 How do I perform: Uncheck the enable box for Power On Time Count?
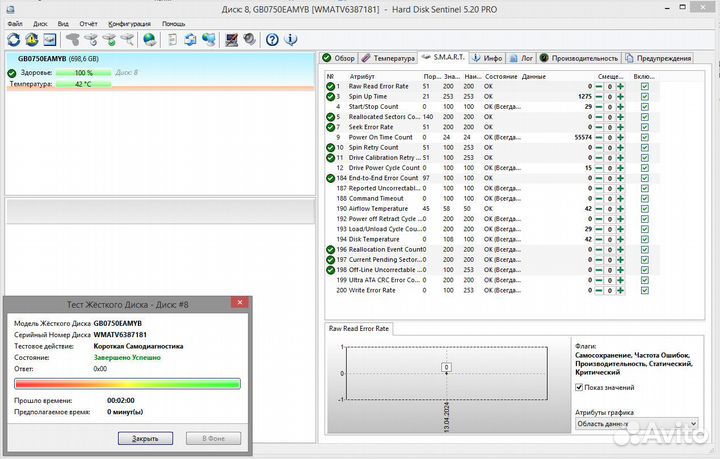click(x=645, y=137)
